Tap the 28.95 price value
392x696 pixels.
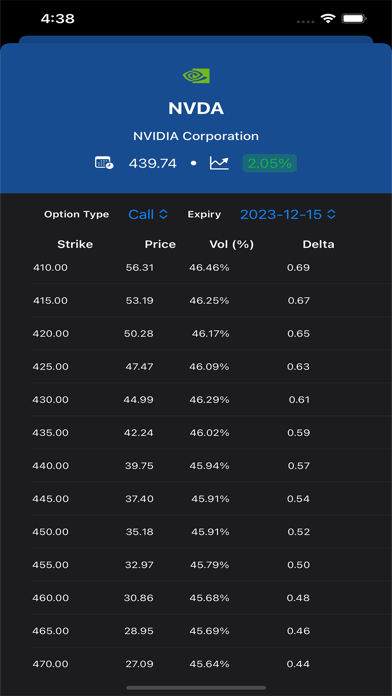pos(139,631)
